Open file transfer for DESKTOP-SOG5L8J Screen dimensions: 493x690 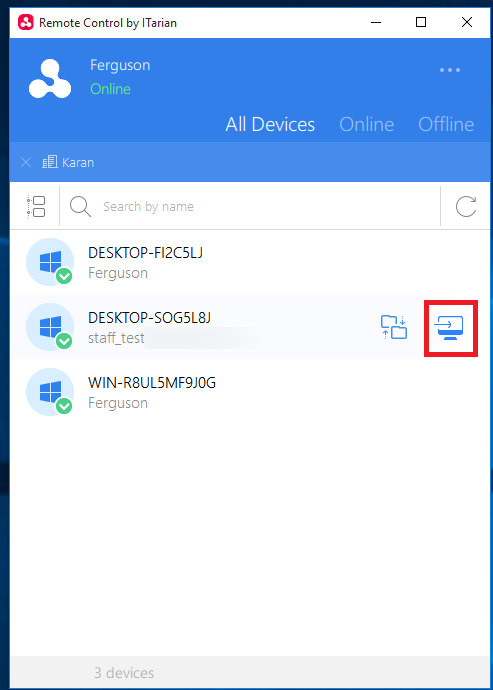coord(394,328)
